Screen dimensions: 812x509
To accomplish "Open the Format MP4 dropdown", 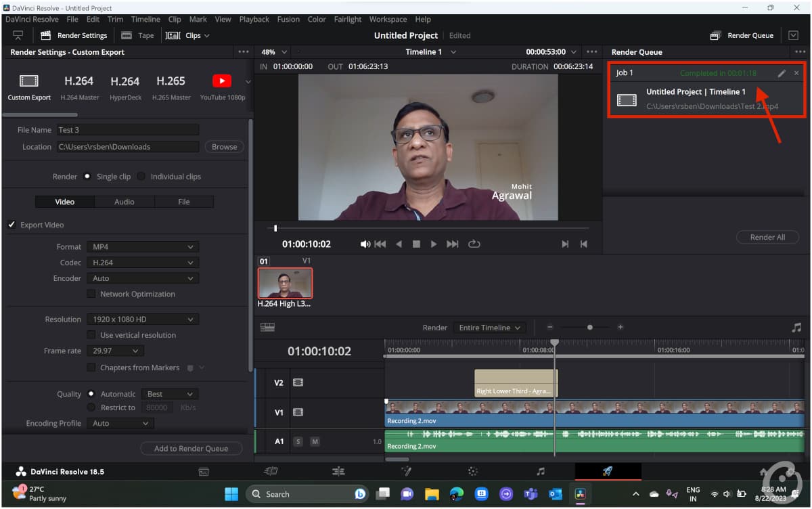I will point(143,247).
